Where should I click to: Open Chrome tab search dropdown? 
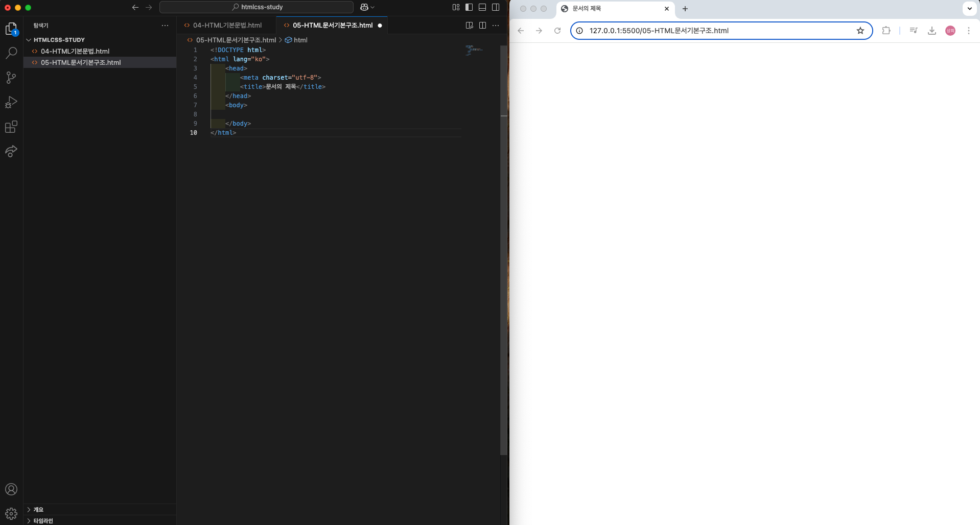pyautogui.click(x=970, y=9)
